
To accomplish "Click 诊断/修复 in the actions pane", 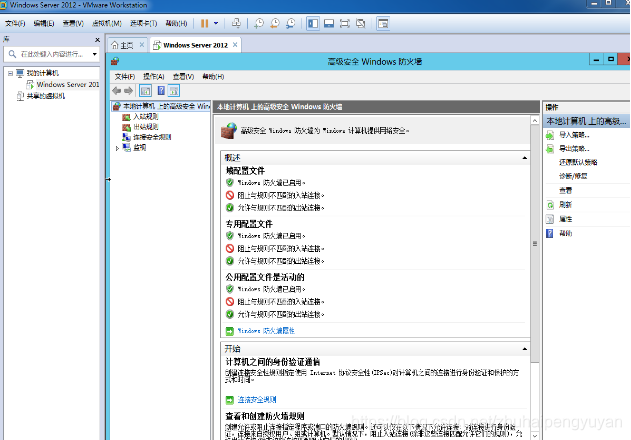I will point(573,176).
